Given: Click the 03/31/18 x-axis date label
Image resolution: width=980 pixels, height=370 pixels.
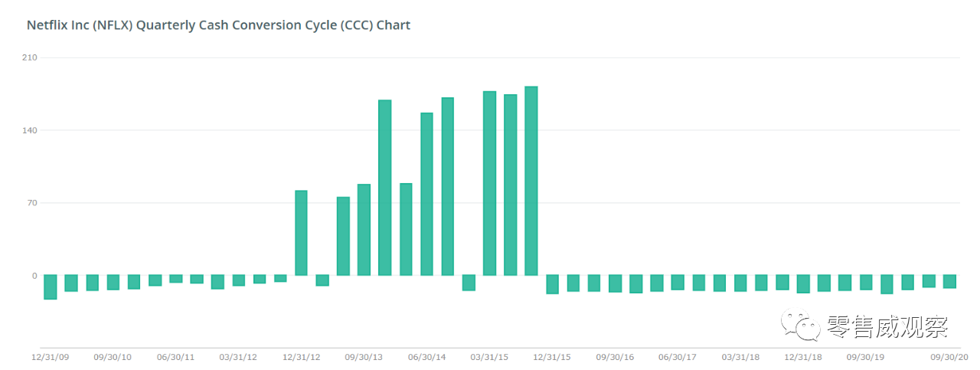Looking at the screenshot, I should click(740, 357).
